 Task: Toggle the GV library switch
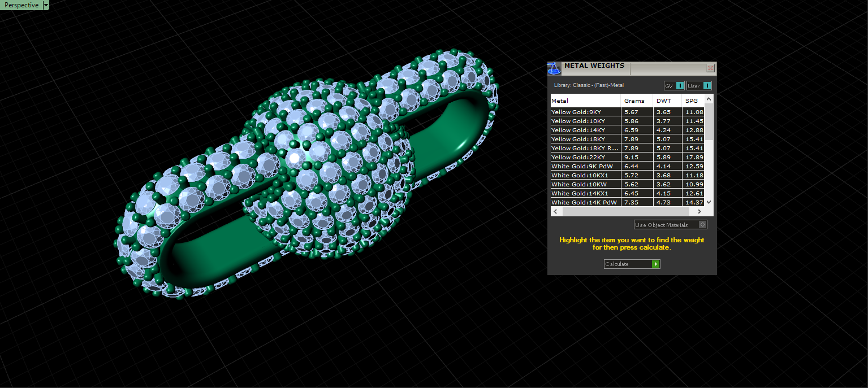(x=680, y=86)
